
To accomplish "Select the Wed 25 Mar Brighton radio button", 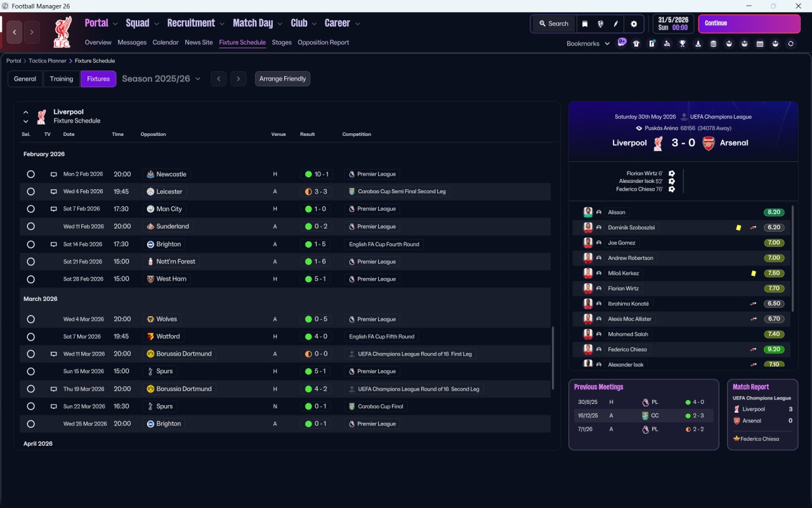I will click(30, 424).
